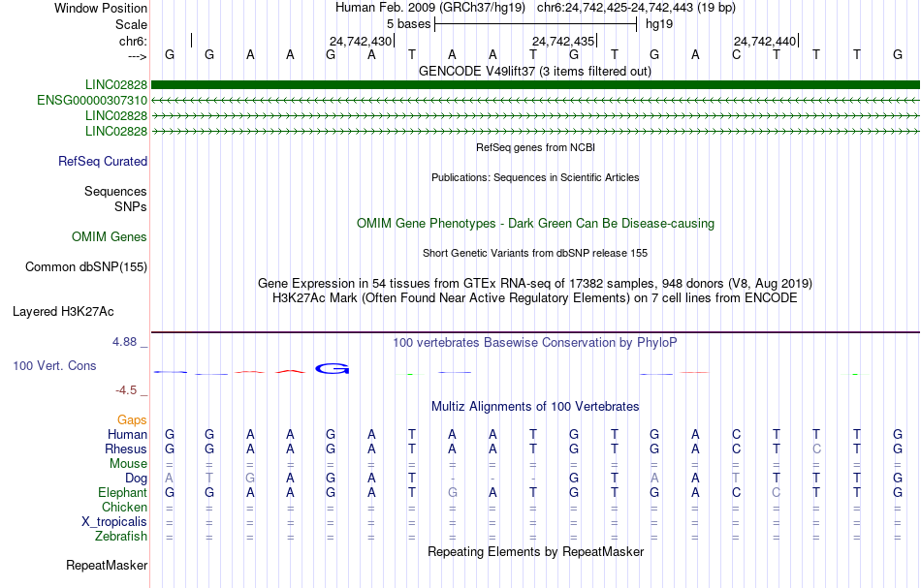The width and height of the screenshot is (921, 588).
Task: Select the Mouse species row label
Action: pyautogui.click(x=128, y=464)
